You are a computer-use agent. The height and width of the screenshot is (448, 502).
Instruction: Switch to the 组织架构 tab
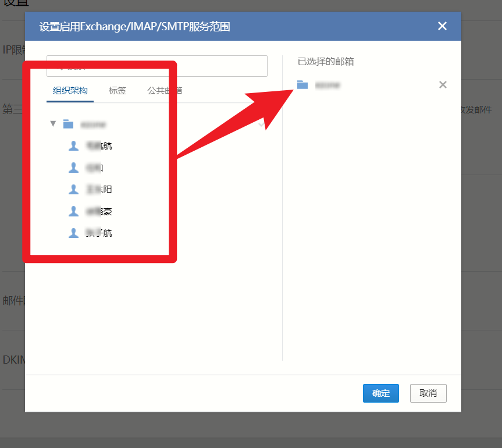(x=70, y=91)
